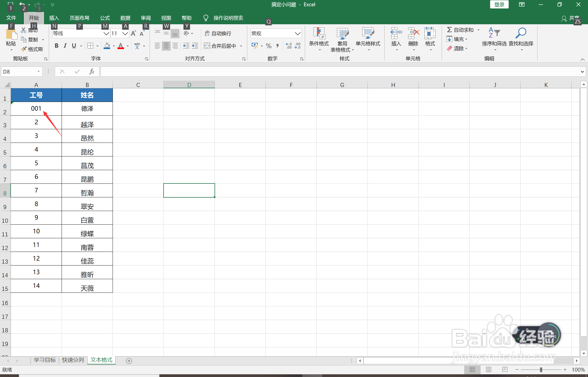Click the text orientation icon
588x377 pixels.
[186, 33]
